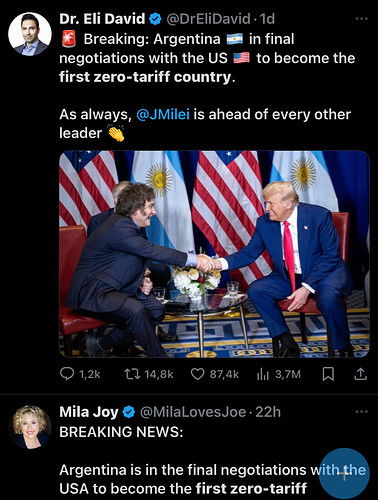Like the post with 87,4k hearts
This screenshot has height=500, width=378.
215,374
